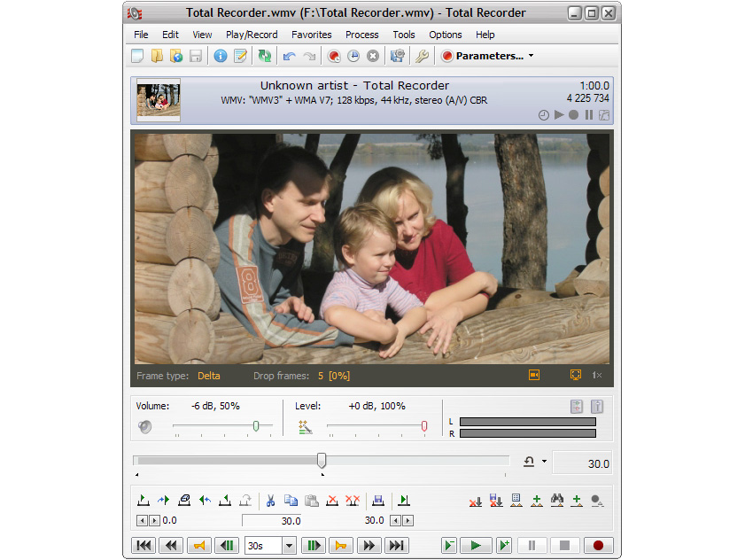Viewport: 745px width, 560px height.
Task: Click the Cut scissors icon
Action: point(271,501)
